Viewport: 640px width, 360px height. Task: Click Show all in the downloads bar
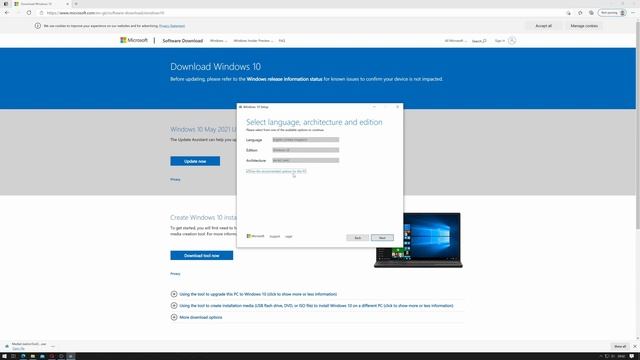pyautogui.click(x=620, y=346)
